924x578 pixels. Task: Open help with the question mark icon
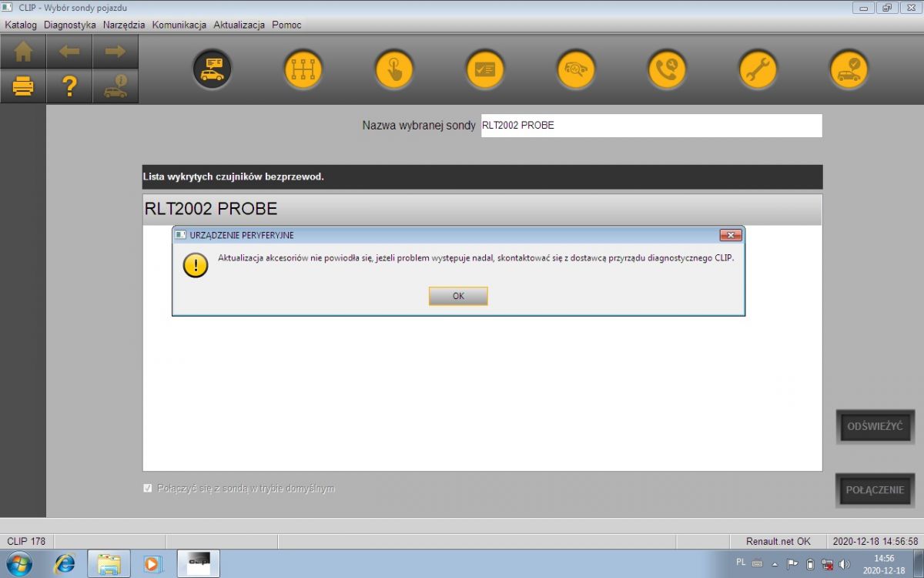click(69, 86)
